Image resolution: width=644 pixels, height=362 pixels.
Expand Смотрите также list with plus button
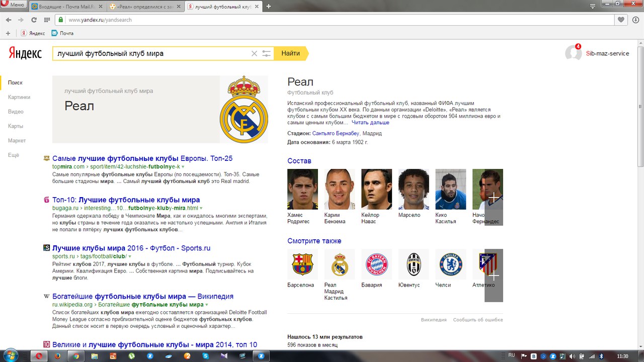pos(494,276)
